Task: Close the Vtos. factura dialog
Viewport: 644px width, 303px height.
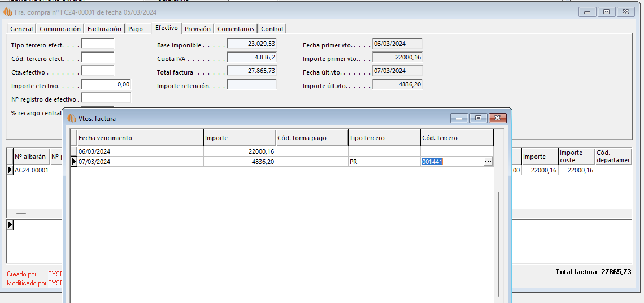Action: pyautogui.click(x=497, y=118)
